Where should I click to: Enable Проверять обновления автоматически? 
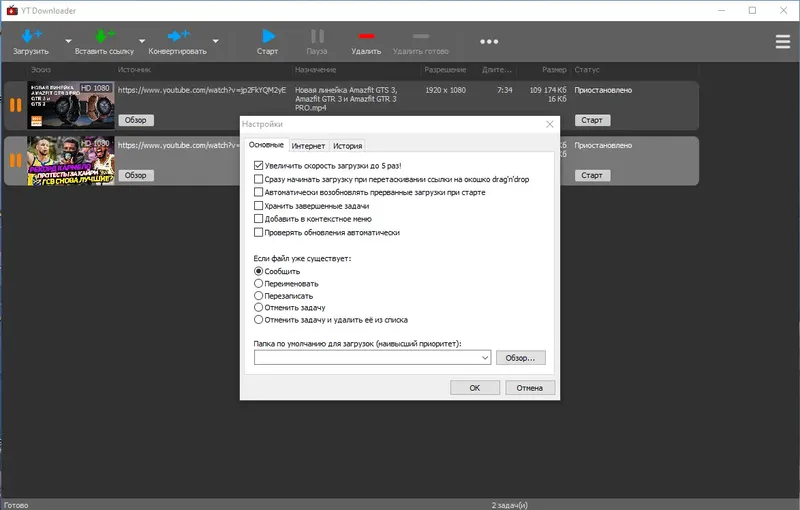(x=258, y=232)
